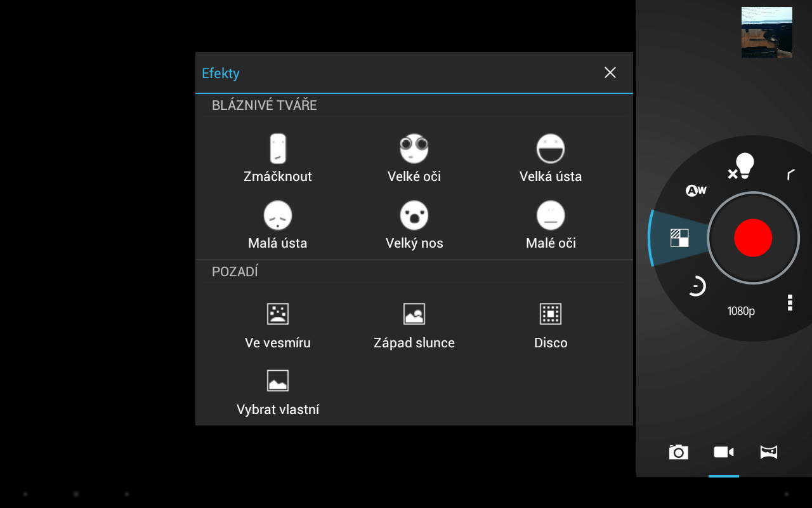Viewport: 812px width, 508px height.
Task: Select the Ve vesmíru space background
Action: pyautogui.click(x=278, y=324)
